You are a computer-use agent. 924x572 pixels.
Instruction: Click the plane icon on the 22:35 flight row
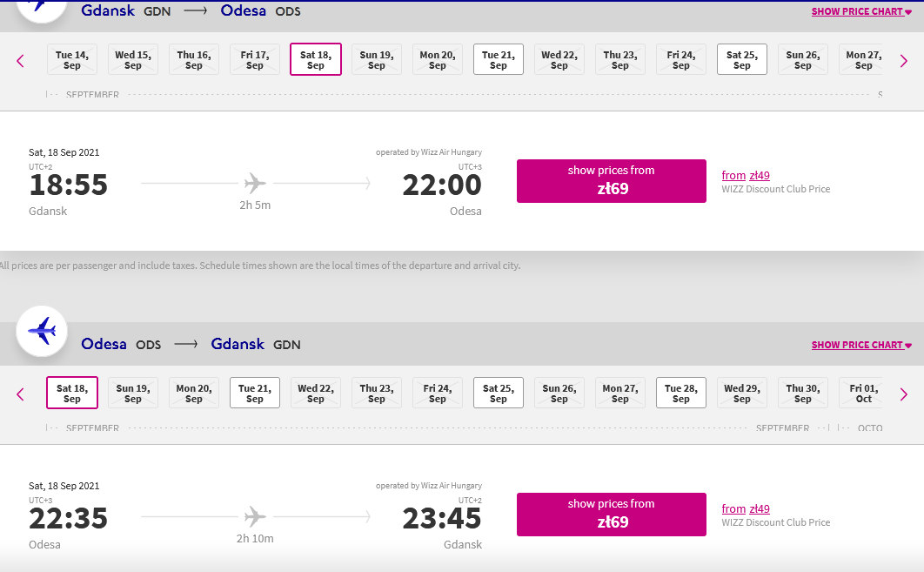(x=255, y=516)
